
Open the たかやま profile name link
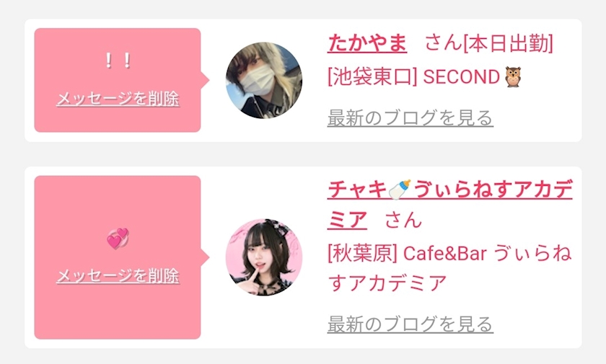[x=367, y=43]
